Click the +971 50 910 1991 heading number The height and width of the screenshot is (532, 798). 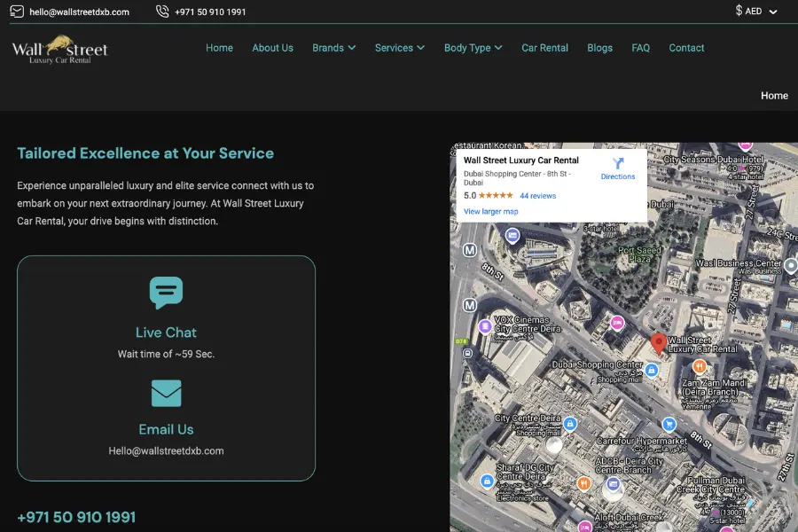(x=76, y=517)
